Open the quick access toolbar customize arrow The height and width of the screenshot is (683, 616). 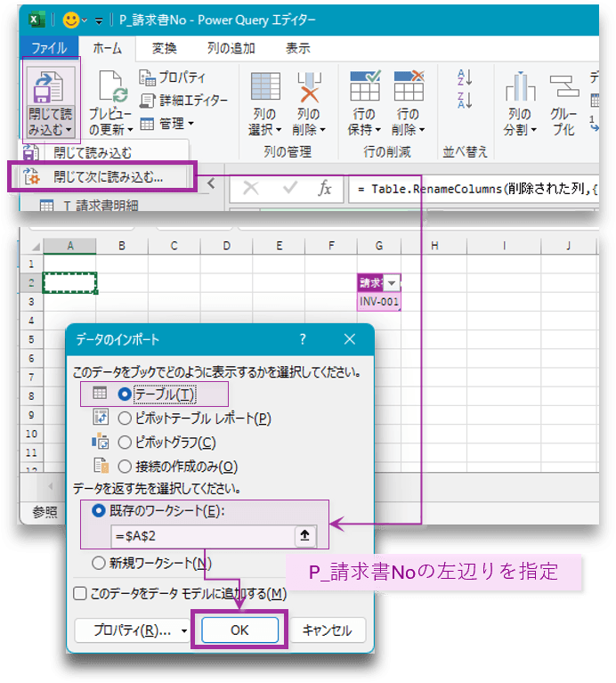(x=99, y=20)
